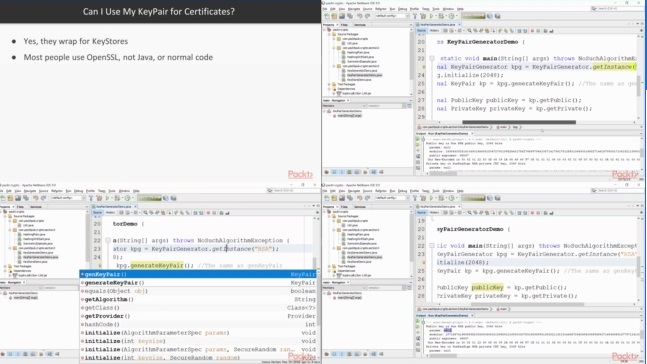Click memory usage bar in getInstance-highlighted window toolbar
Viewport: 647px width, 364px height.
[473, 16]
